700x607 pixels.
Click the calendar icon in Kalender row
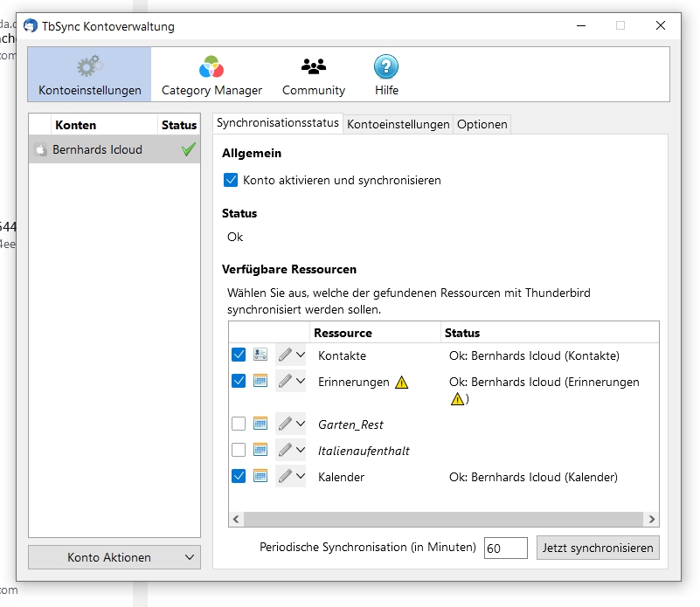pyautogui.click(x=260, y=476)
